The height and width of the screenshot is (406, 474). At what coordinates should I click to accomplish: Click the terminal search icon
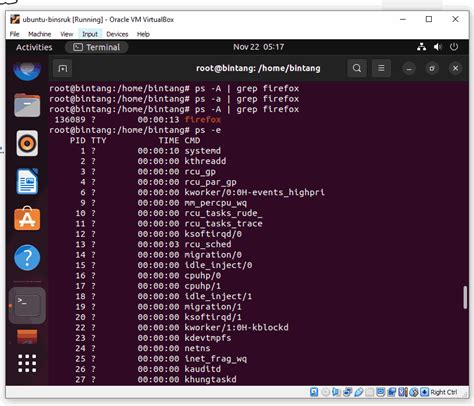[x=357, y=68]
